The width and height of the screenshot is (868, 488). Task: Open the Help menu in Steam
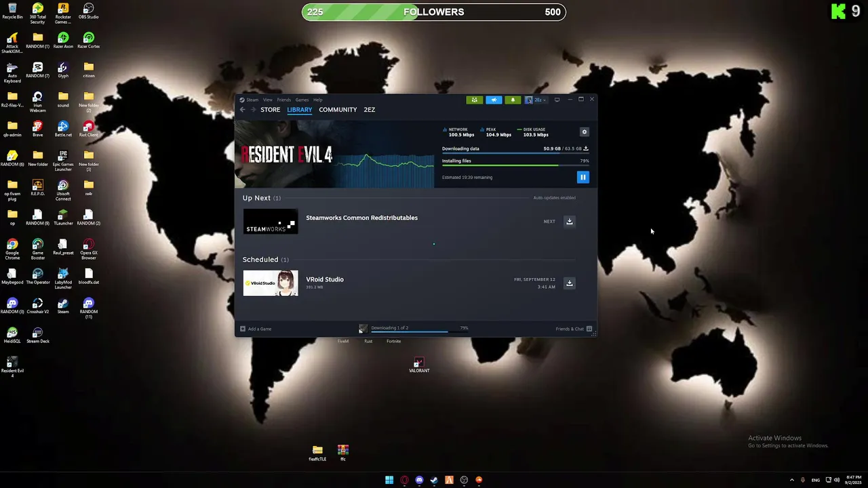coord(318,100)
